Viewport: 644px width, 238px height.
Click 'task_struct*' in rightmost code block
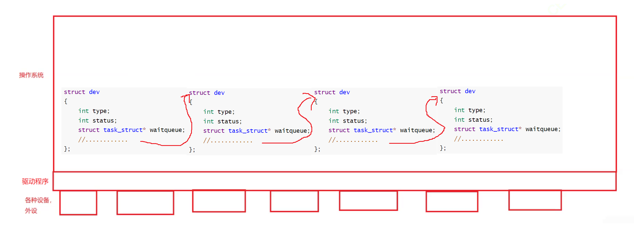point(500,129)
